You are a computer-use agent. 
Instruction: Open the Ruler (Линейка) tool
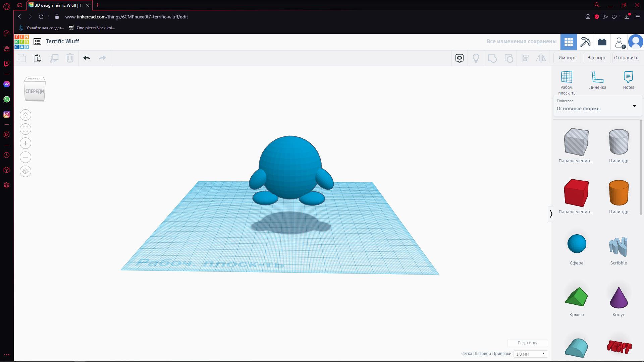(597, 80)
